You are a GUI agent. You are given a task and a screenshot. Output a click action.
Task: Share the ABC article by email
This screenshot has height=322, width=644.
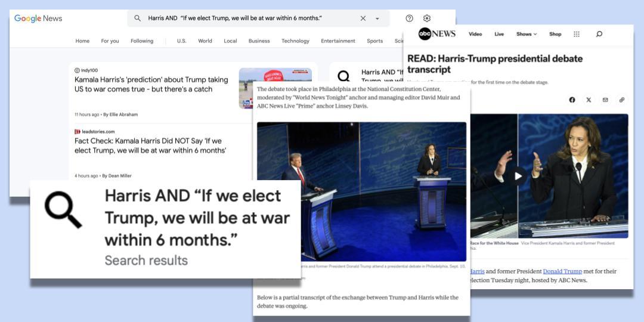click(x=605, y=100)
